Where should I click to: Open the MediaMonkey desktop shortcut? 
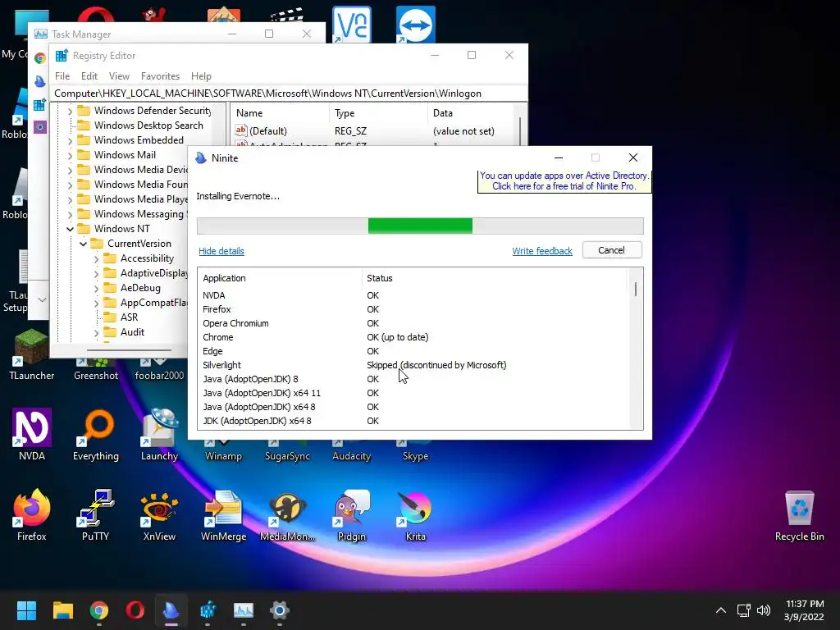287,514
